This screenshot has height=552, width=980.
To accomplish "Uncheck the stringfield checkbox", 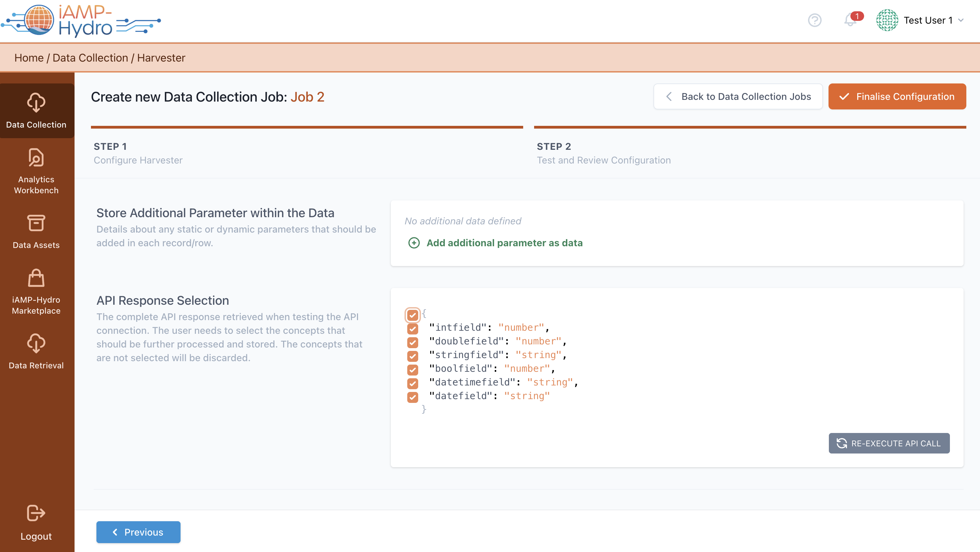I will (x=412, y=356).
